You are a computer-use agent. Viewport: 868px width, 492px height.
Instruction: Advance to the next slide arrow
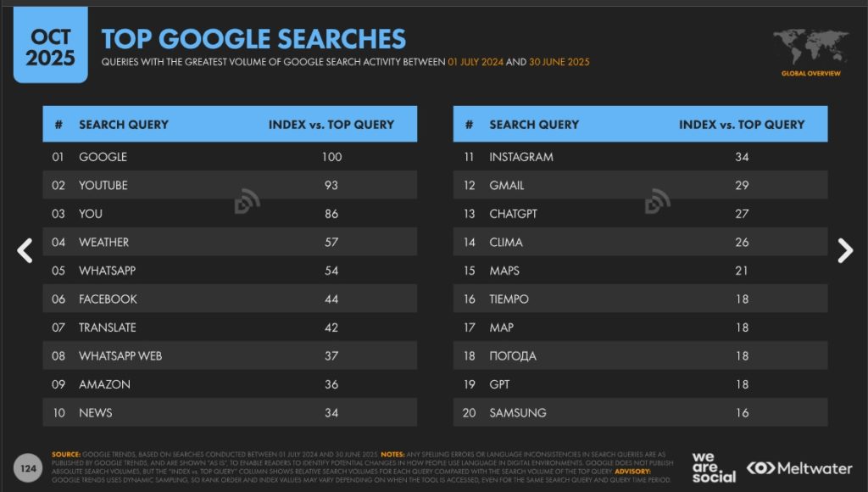(844, 249)
